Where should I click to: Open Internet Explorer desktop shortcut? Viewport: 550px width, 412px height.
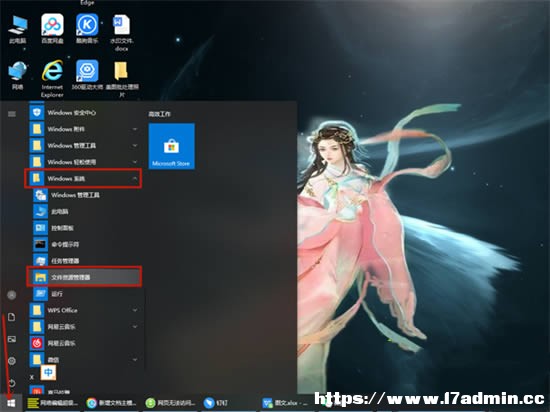point(52,79)
